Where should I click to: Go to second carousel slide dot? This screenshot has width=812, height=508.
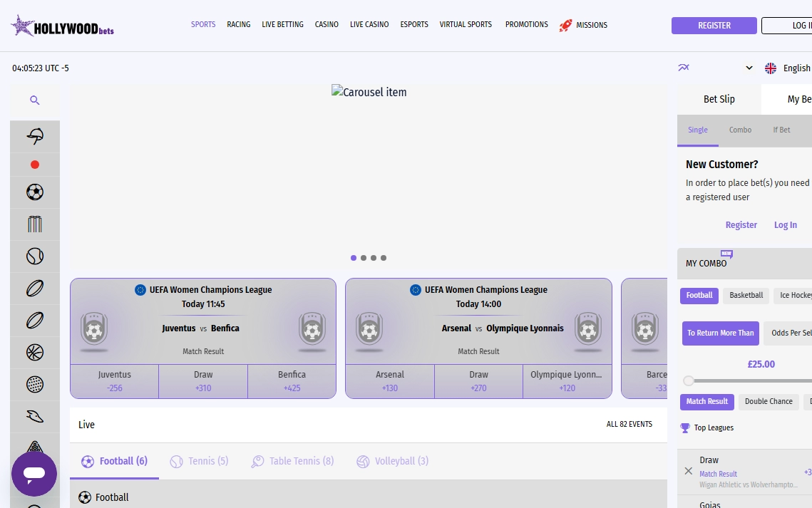tap(364, 258)
